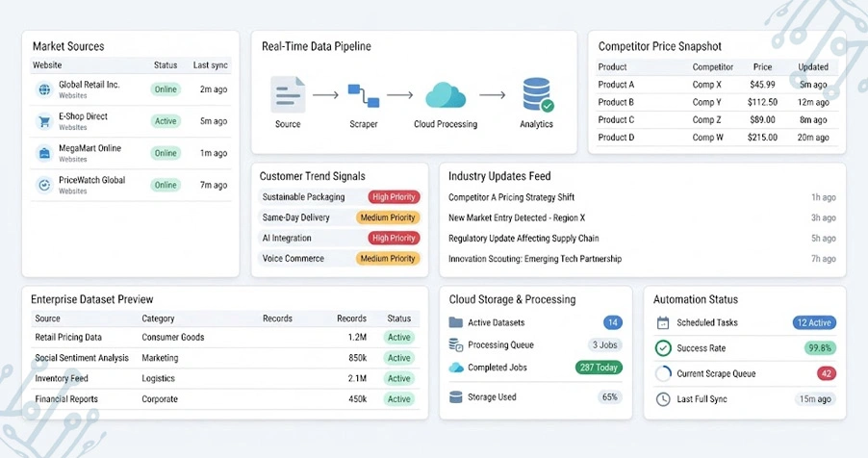The height and width of the screenshot is (458, 868).
Task: Click the Active badge for Retail Pricing Data
Action: 399,338
